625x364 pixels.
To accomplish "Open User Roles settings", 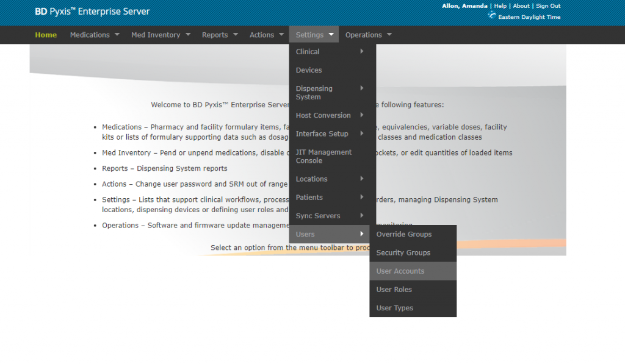I will 394,290.
